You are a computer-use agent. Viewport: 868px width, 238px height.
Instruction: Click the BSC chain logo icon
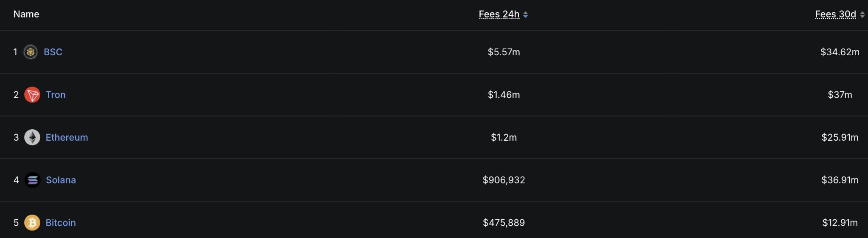[30, 52]
